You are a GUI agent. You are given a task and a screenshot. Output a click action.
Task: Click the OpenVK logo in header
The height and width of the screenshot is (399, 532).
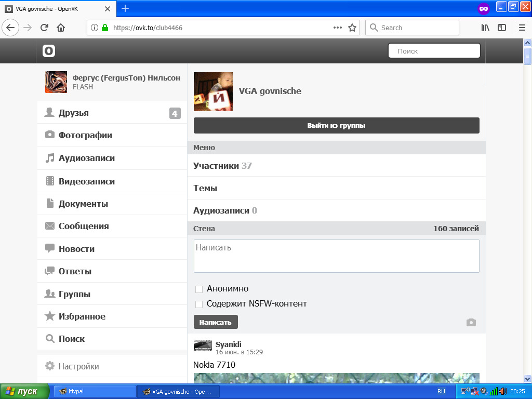(x=49, y=51)
